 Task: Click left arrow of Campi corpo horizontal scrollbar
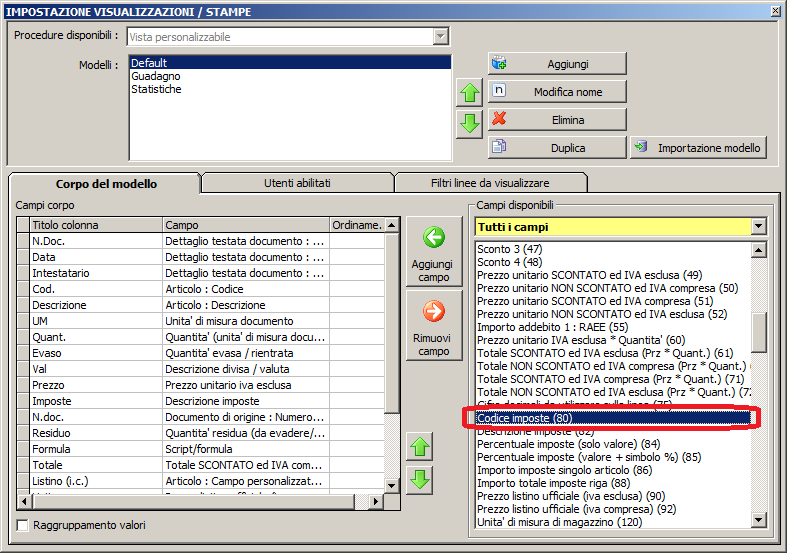tap(24, 501)
